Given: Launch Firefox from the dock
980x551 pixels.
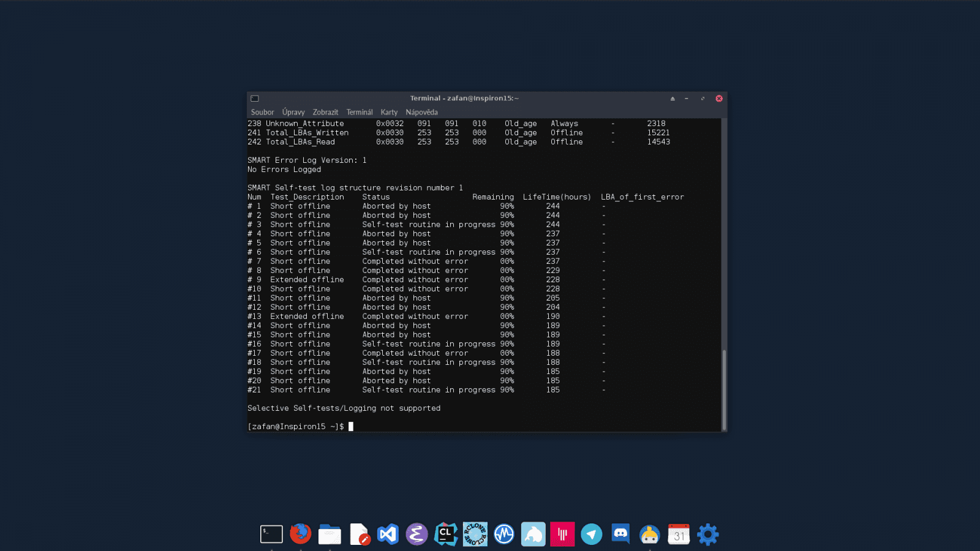Looking at the screenshot, I should point(300,534).
